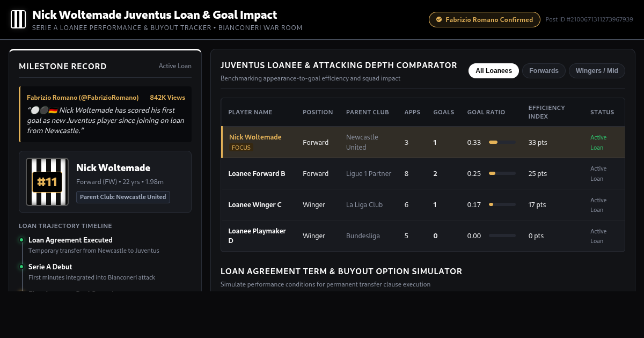Image resolution: width=644 pixels, height=338 pixels.
Task: Switch to the Wingers / Mid filter
Action: point(597,71)
